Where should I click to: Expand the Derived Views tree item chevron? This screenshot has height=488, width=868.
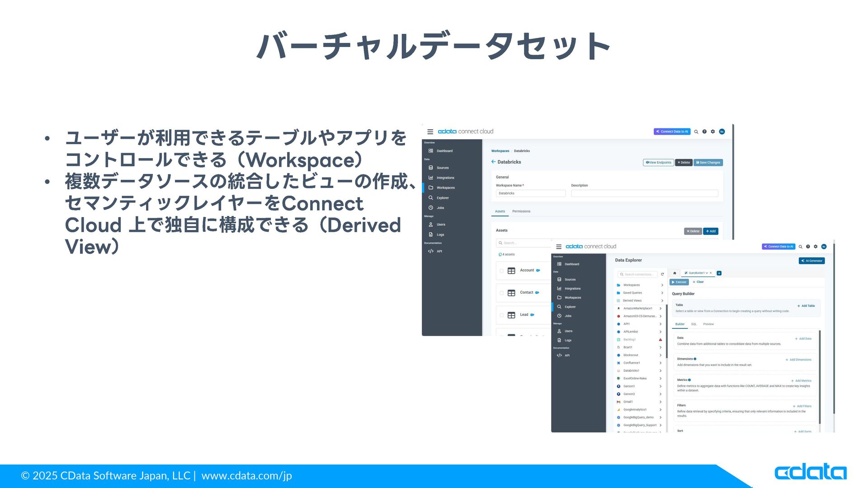(x=662, y=300)
